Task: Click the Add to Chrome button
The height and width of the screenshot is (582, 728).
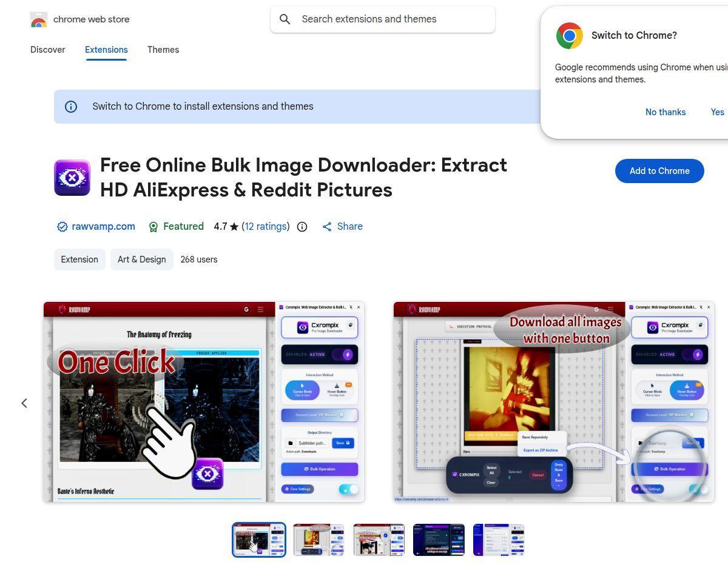Action: pos(659,171)
